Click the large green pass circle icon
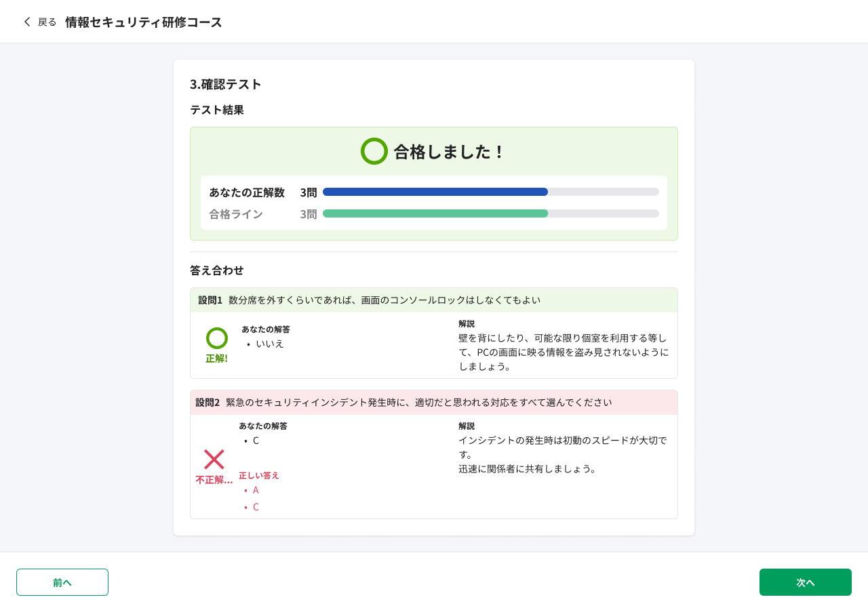This screenshot has width=868, height=612. 374,151
